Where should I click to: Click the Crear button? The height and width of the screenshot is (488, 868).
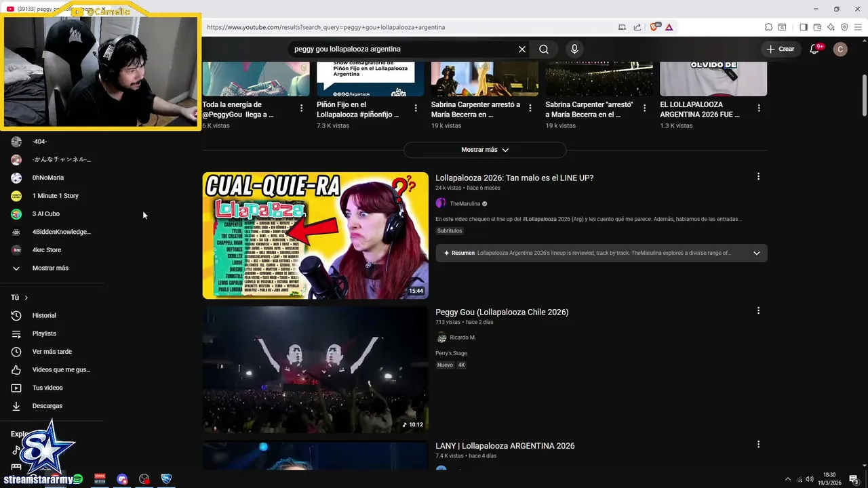click(780, 49)
